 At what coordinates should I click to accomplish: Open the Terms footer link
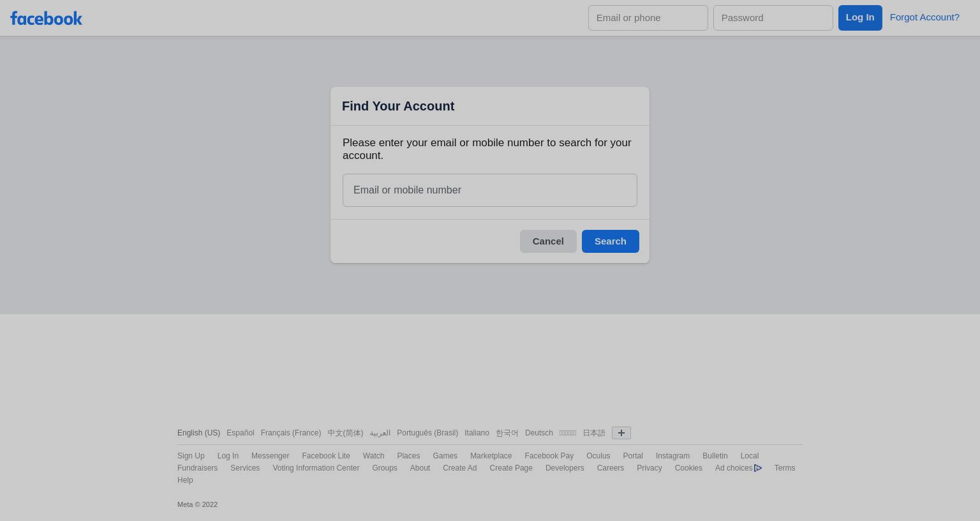784,468
